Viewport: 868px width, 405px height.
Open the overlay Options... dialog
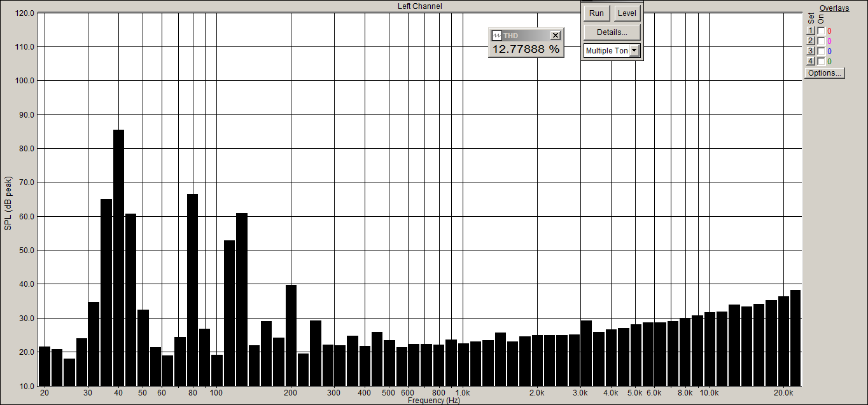825,73
